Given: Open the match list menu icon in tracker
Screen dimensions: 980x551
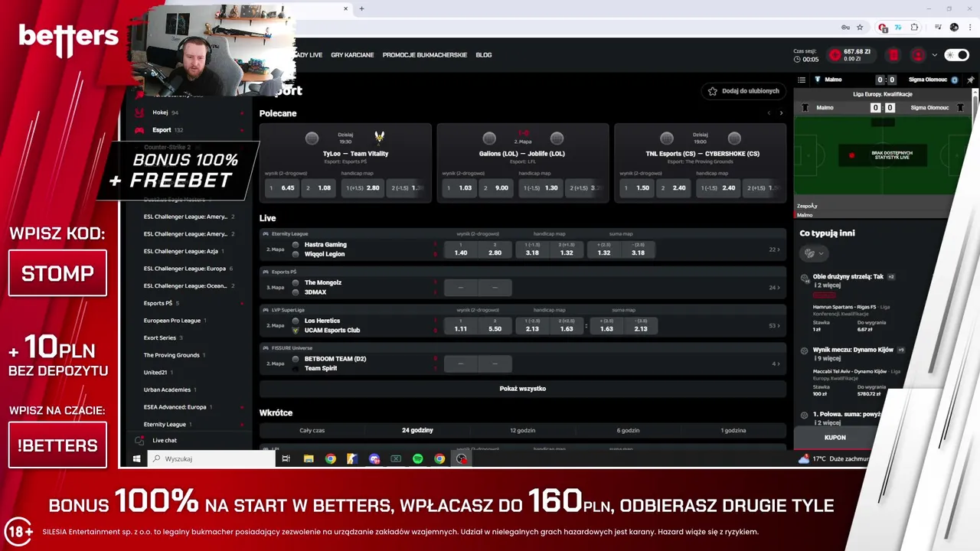Looking at the screenshot, I should [x=802, y=80].
